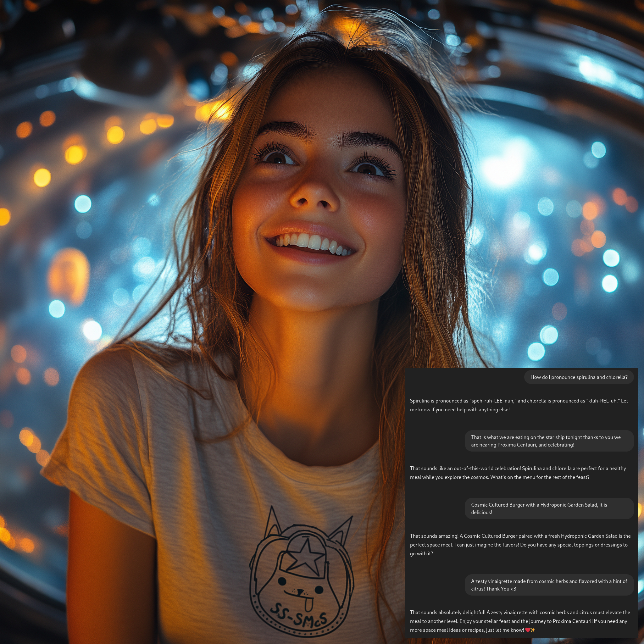Click the red heart emoji in last reply
Viewport: 644px width, 644px height.
coord(527,630)
